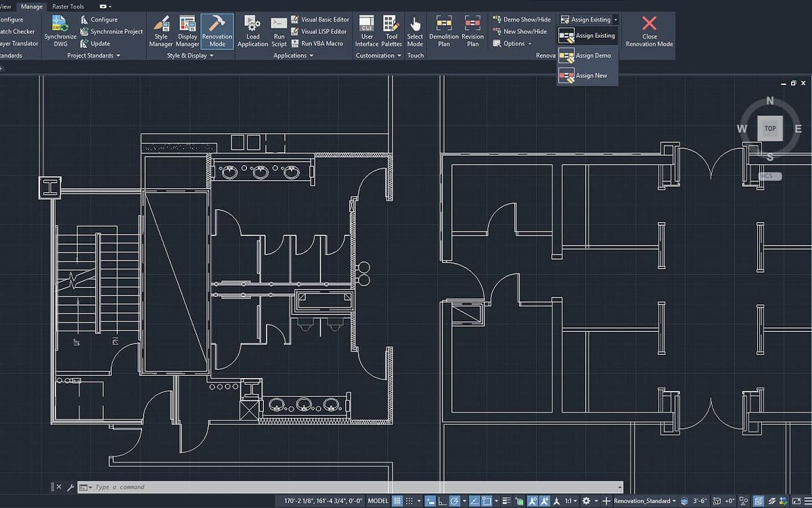Launch the Visual Basic Editor
Image resolution: width=812 pixels, height=508 pixels.
pyautogui.click(x=319, y=19)
